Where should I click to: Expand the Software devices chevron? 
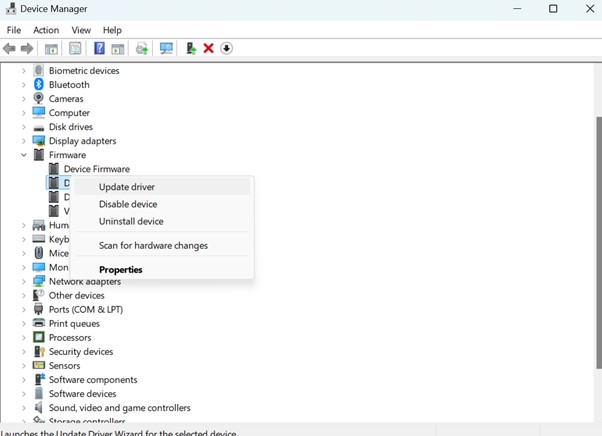pyautogui.click(x=23, y=394)
